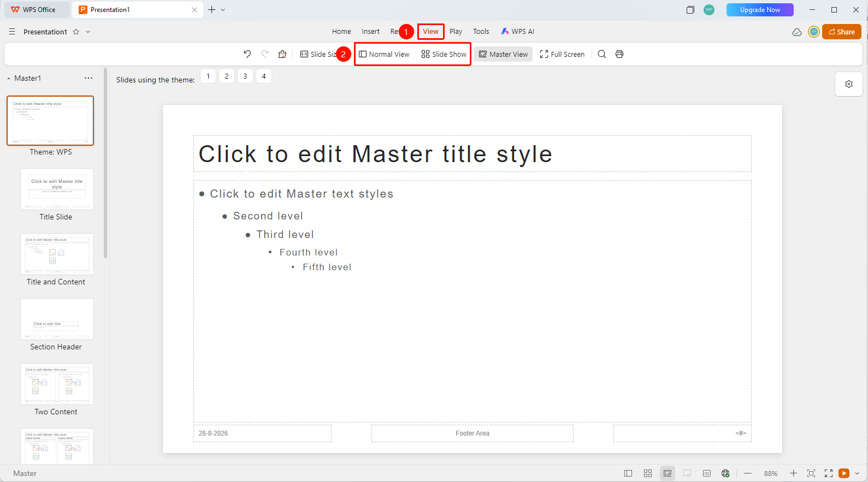This screenshot has height=482, width=868.
Task: Click the fit-slide-to-window icon in status bar
Action: pyautogui.click(x=811, y=473)
